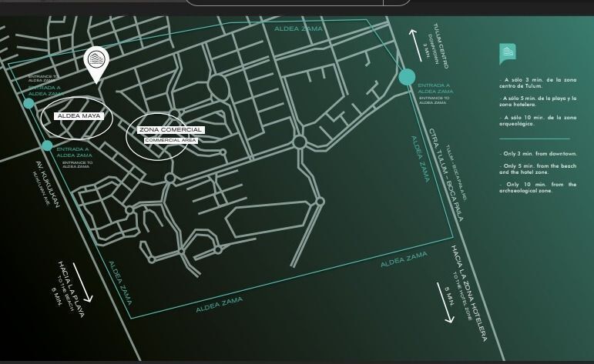Viewport: 594px width, 364px height.
Task: Click the CTRA. TULUM - BOCA PAILA road label
Action: tap(446, 175)
